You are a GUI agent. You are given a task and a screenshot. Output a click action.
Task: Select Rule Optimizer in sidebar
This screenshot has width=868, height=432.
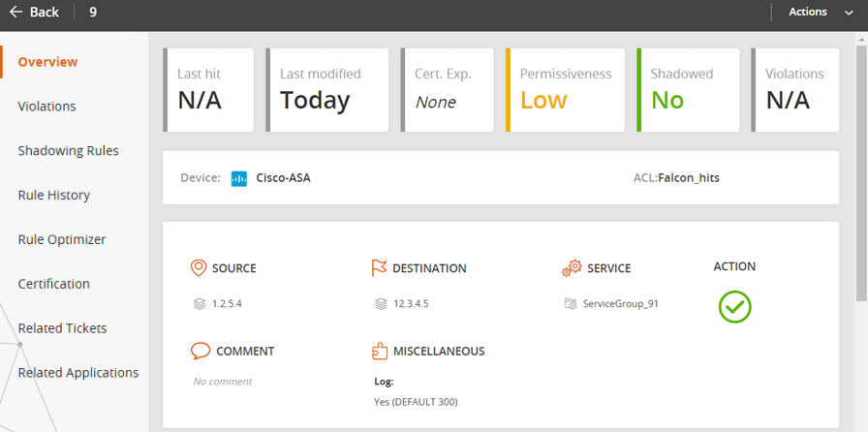point(62,240)
